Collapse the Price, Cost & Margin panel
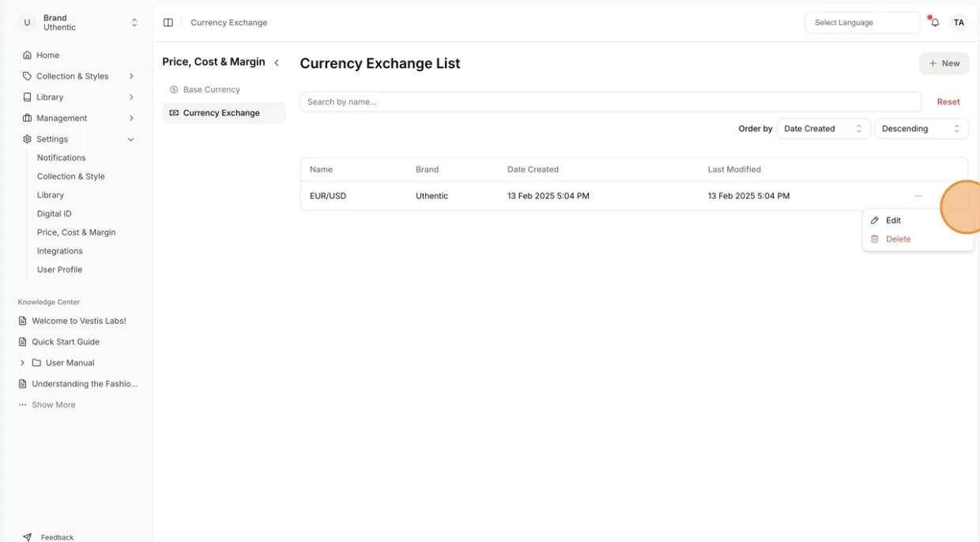Screen dimensions: 980x542 (277, 62)
